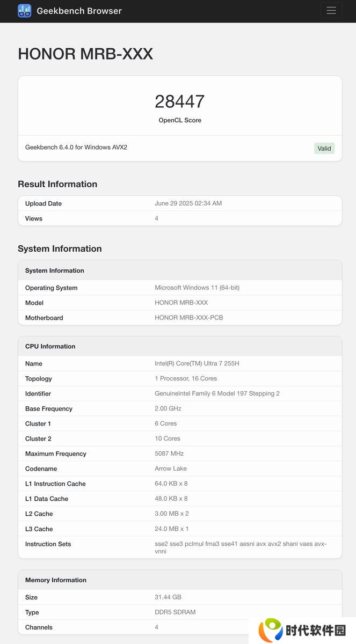Click the 'Motherboard' row label
The width and height of the screenshot is (356, 644).
tap(44, 318)
